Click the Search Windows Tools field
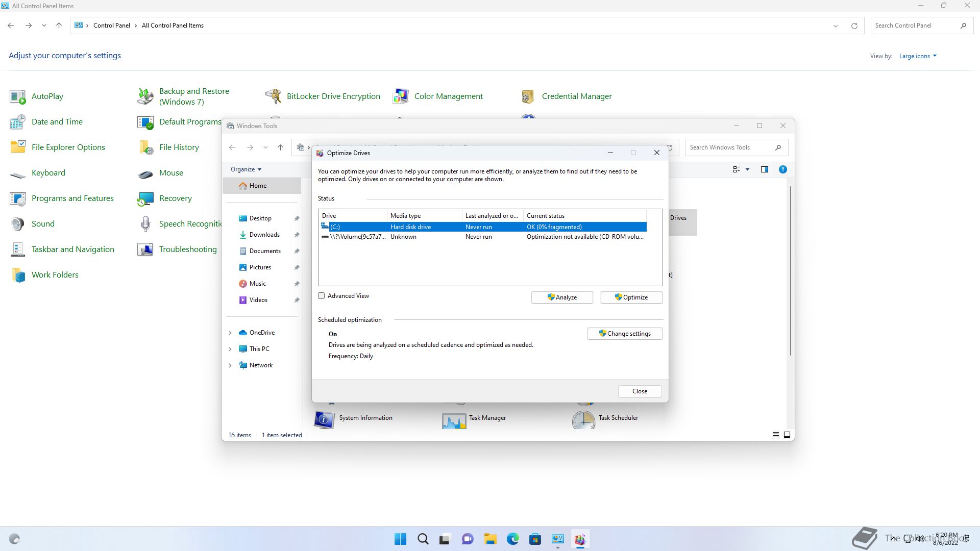The image size is (980, 551). coord(737,147)
